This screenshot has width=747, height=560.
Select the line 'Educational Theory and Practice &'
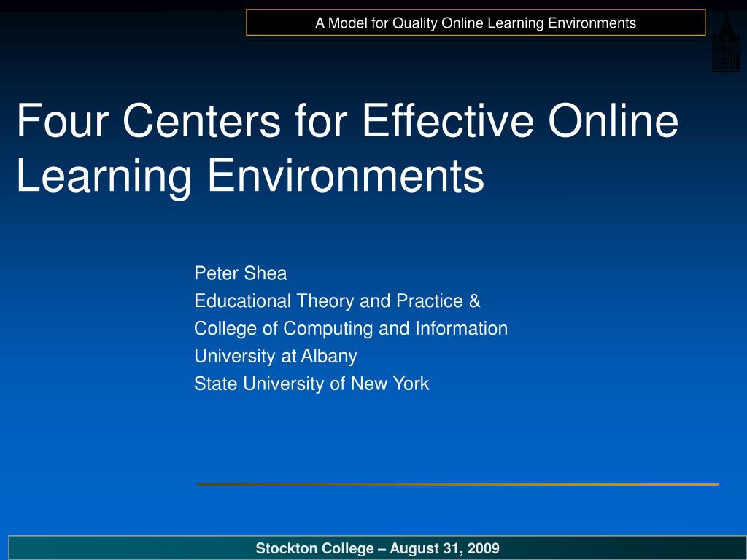coord(337,301)
